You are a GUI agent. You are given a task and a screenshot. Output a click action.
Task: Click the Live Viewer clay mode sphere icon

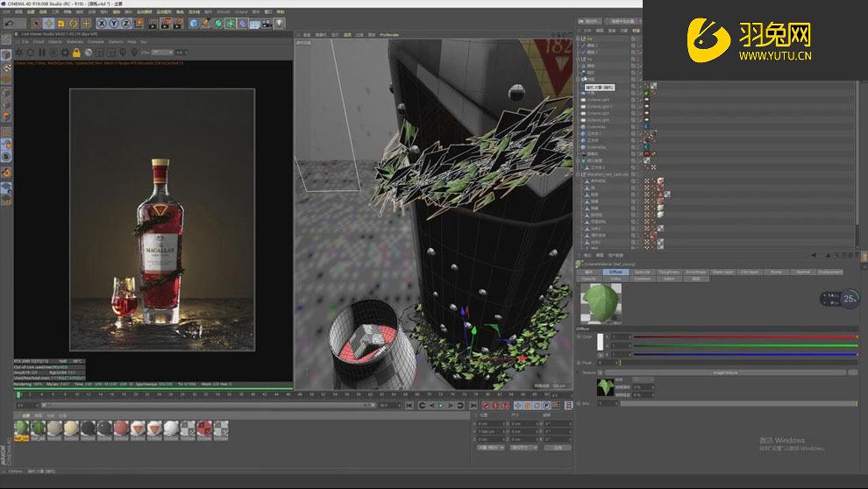click(x=88, y=53)
